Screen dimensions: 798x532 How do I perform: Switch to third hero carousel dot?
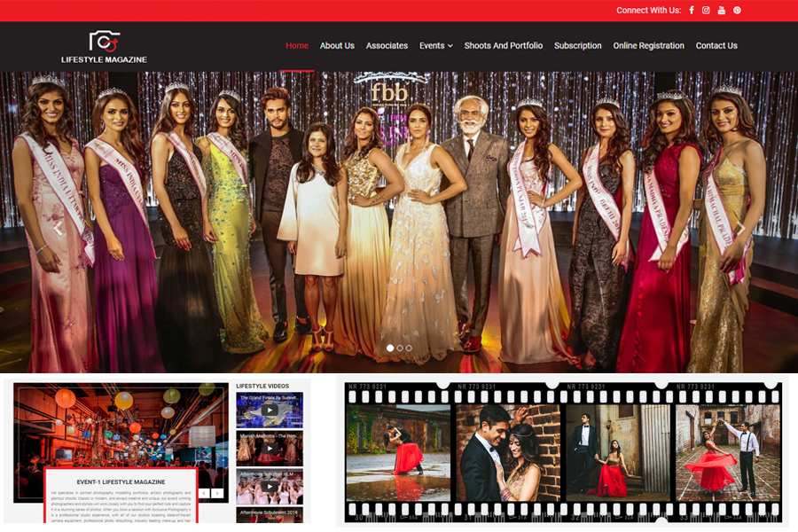tap(409, 348)
